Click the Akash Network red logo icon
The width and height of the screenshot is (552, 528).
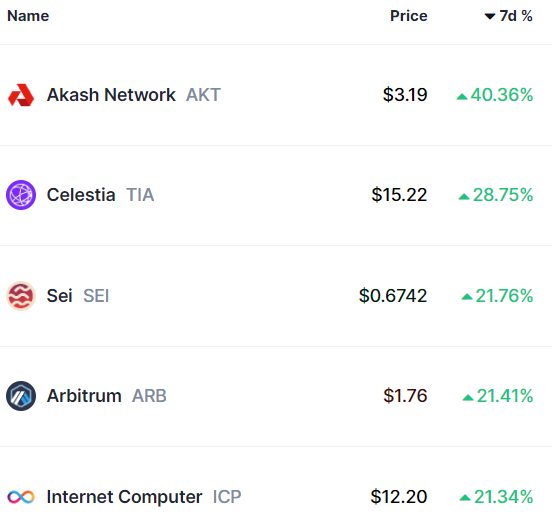[21, 95]
